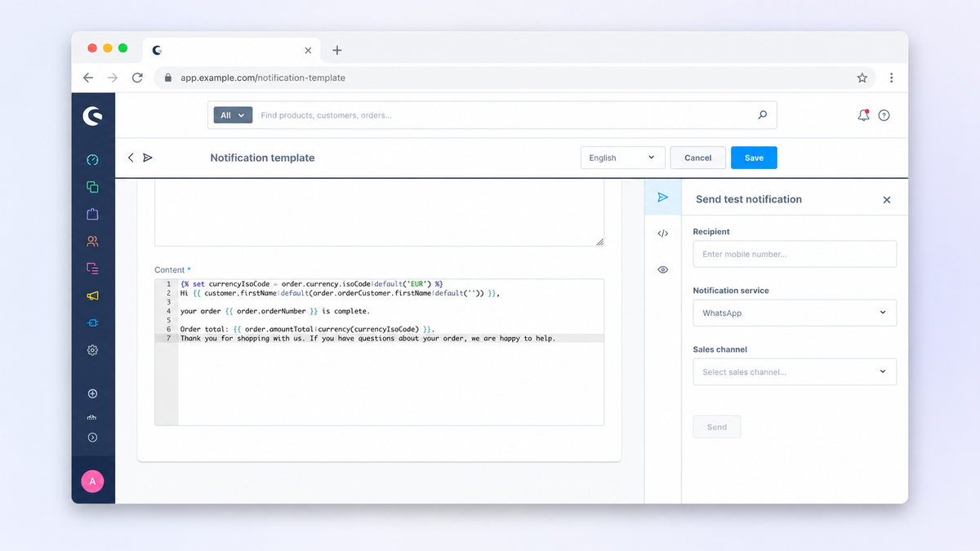Screen dimensions: 980x551
Task: Click the basket-shaped icon near sidebar bottom
Action: point(92,417)
